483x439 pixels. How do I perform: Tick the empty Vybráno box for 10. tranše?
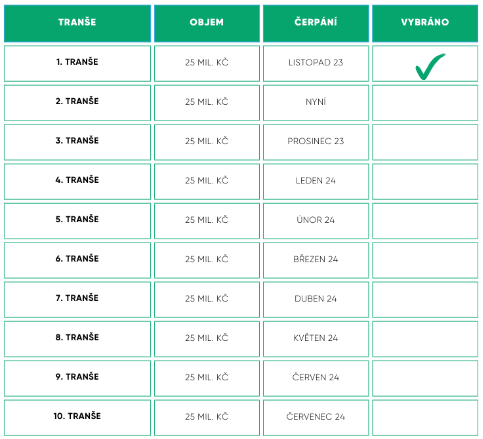click(425, 418)
